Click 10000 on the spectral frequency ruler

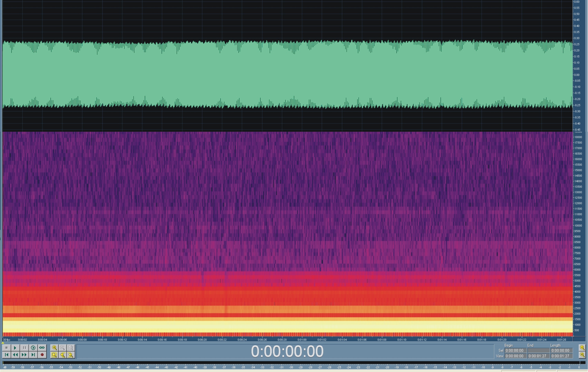pos(578,226)
